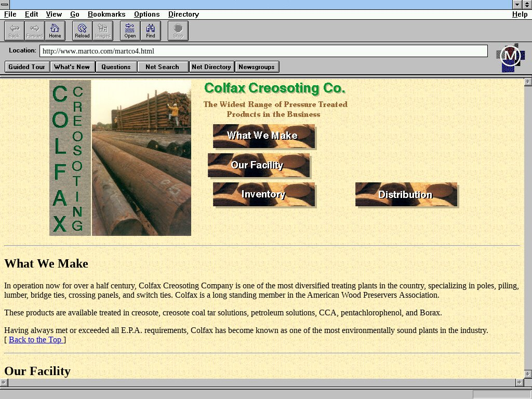Open the Our Facility banner link

point(258,165)
